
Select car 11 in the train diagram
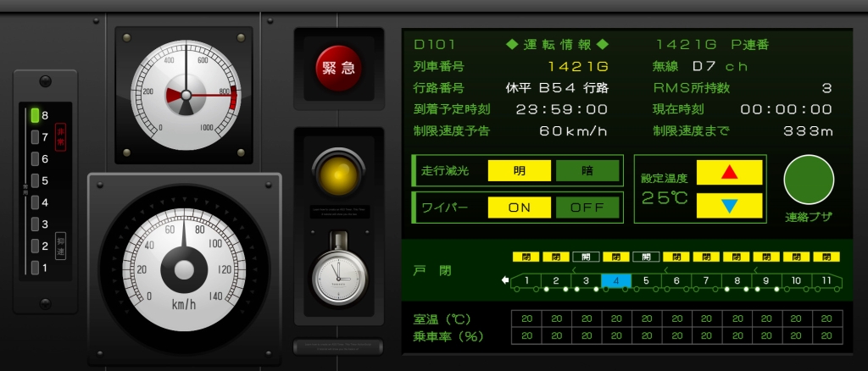click(827, 281)
